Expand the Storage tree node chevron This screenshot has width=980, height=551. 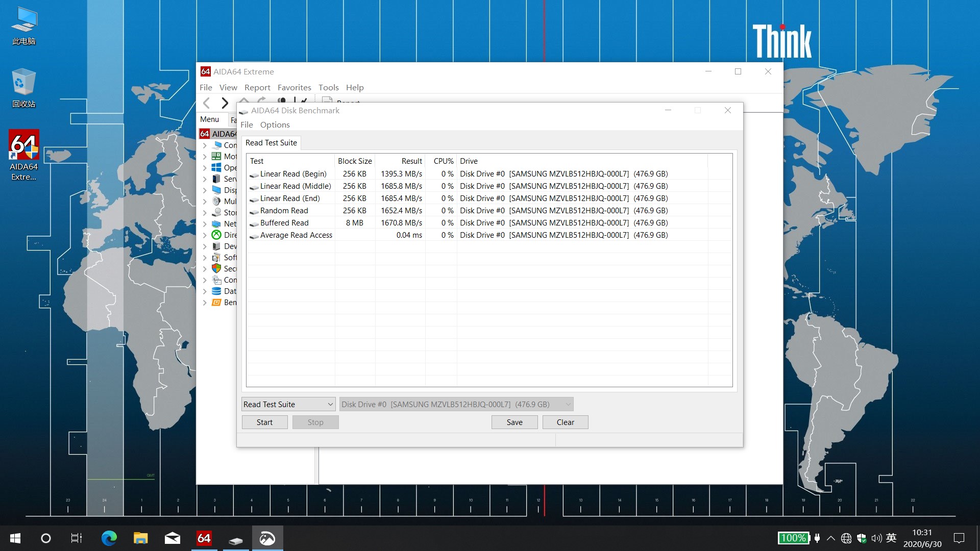tap(205, 213)
